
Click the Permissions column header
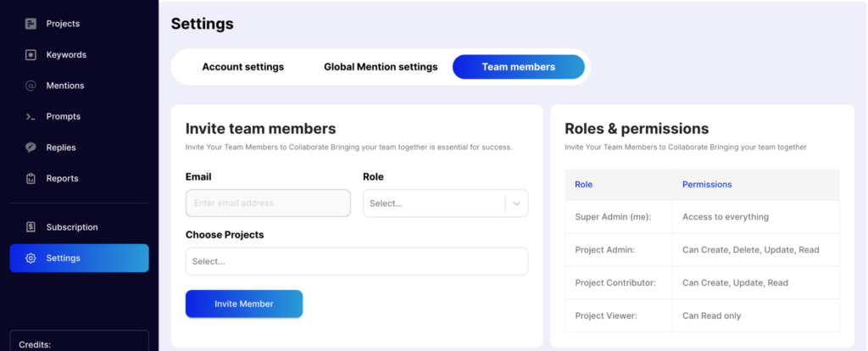click(x=706, y=185)
